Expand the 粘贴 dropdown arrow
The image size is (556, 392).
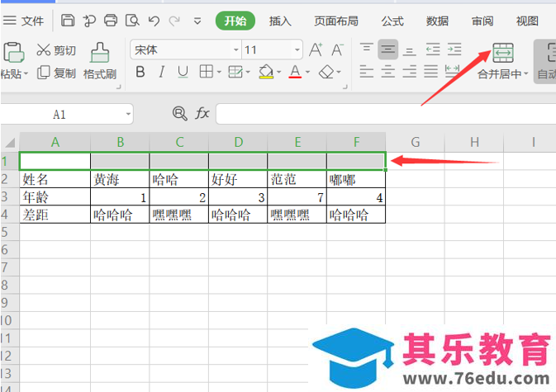[x=26, y=74]
